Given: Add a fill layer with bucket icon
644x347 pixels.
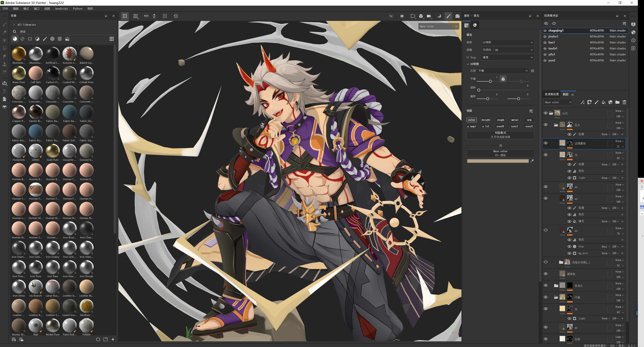Looking at the screenshot, I should pos(603,102).
